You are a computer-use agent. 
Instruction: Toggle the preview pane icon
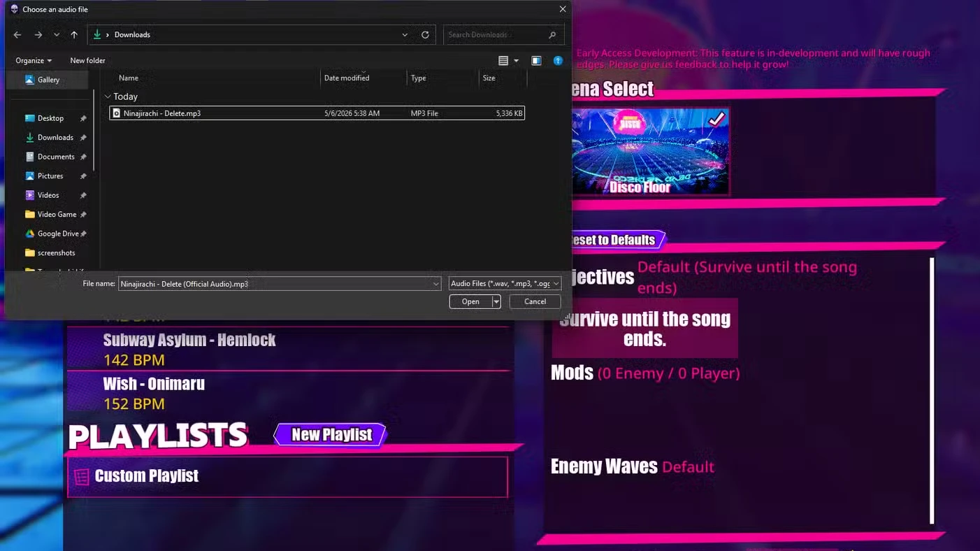pyautogui.click(x=536, y=61)
